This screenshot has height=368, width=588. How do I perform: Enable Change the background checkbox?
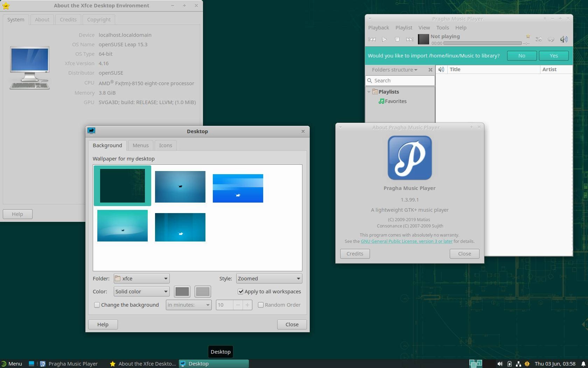click(97, 305)
